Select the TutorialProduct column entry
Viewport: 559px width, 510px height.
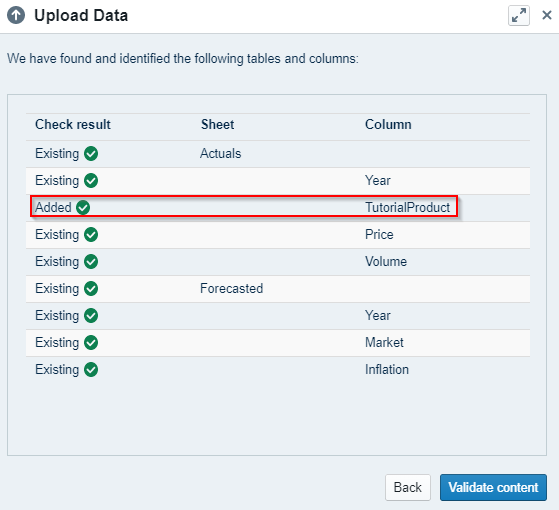click(x=407, y=207)
